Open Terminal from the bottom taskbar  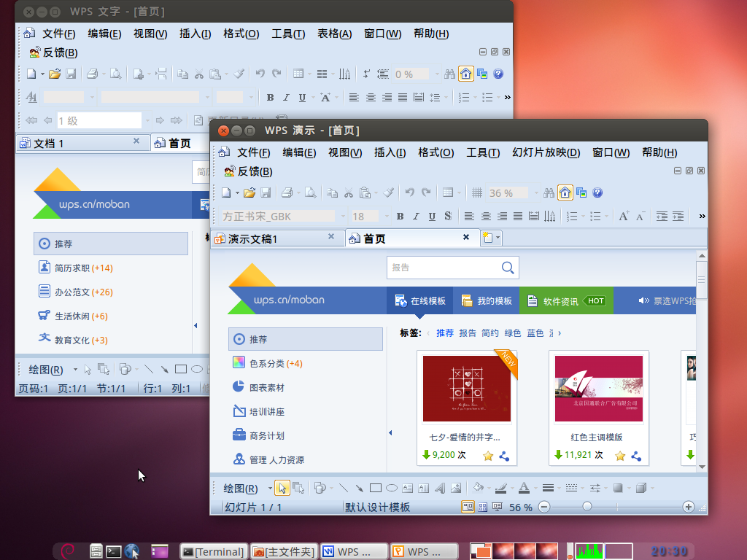pyautogui.click(x=214, y=551)
